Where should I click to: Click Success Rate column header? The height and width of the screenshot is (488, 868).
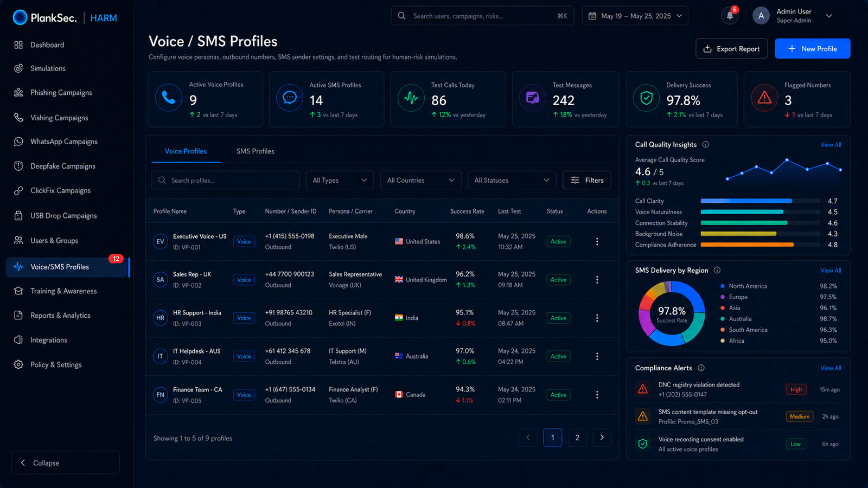(467, 211)
